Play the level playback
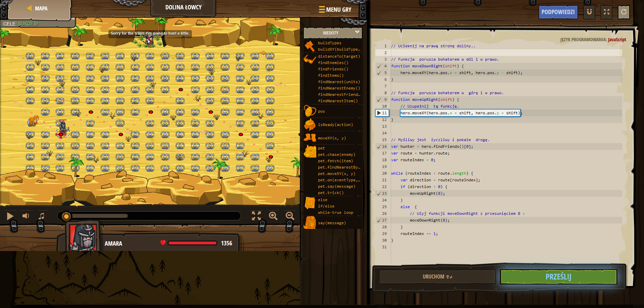Viewport: 644px width, 308px height. [10, 216]
